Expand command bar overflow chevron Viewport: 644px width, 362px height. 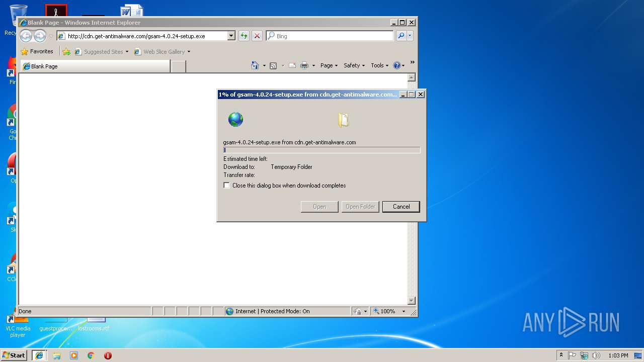tap(413, 63)
